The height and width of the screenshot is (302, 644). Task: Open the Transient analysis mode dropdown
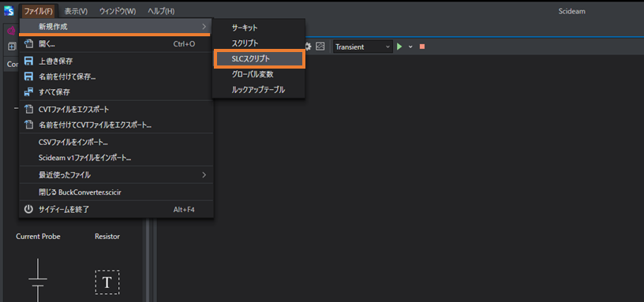pos(363,47)
